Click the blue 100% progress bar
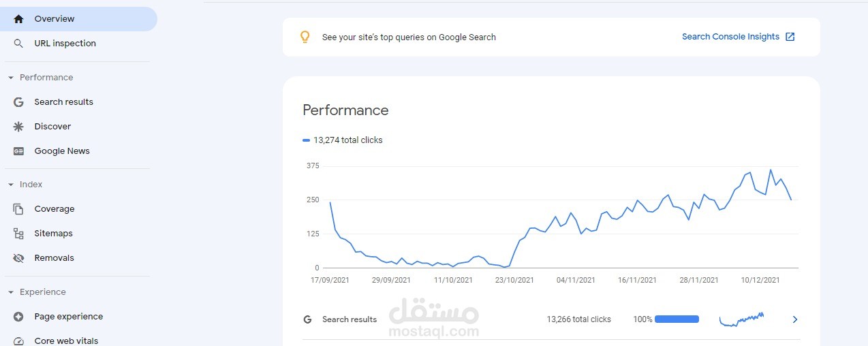868x346 pixels. pos(677,319)
